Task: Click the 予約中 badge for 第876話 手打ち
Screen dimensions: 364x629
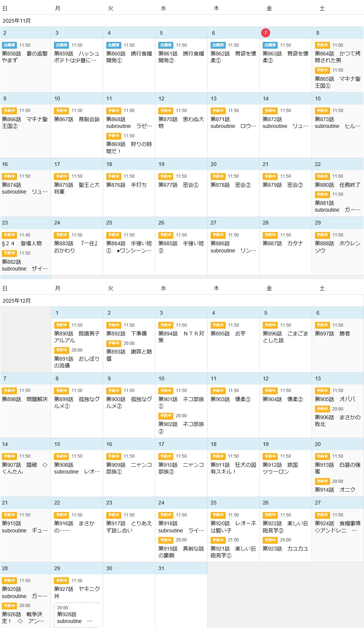Action: pyautogui.click(x=114, y=176)
